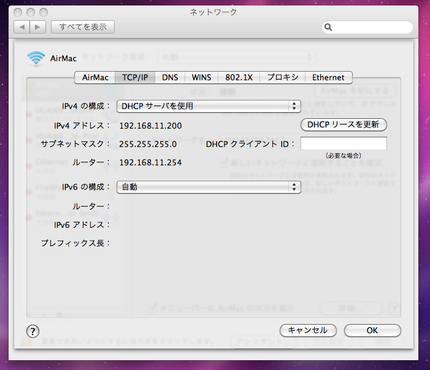
Task: Click the forward navigation arrow
Action: click(x=37, y=27)
